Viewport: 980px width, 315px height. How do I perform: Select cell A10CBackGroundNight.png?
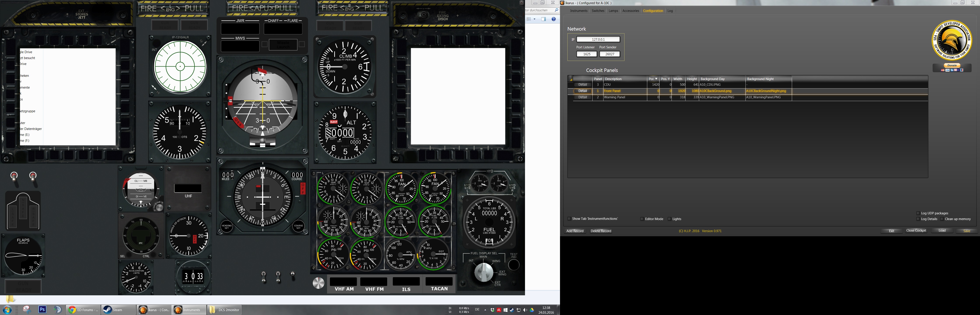pos(768,91)
